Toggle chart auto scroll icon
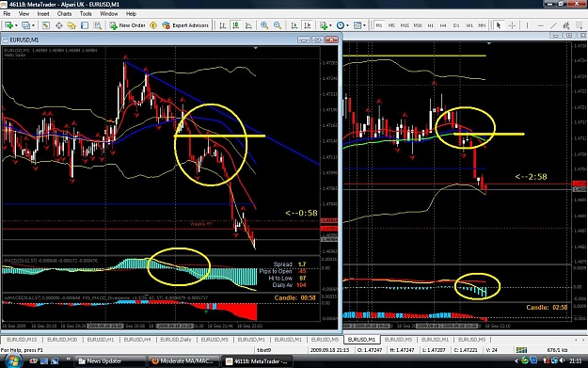Viewport: 588px width, 368px height. coord(294,25)
